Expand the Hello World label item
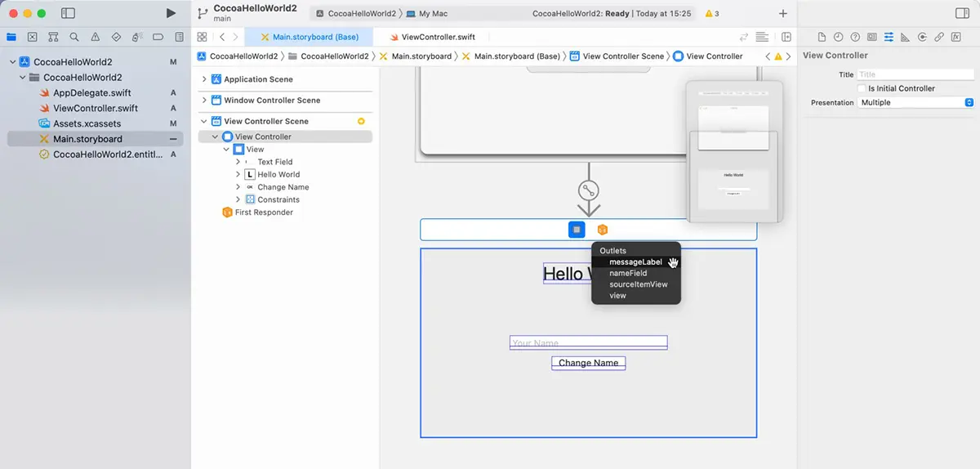 point(238,174)
